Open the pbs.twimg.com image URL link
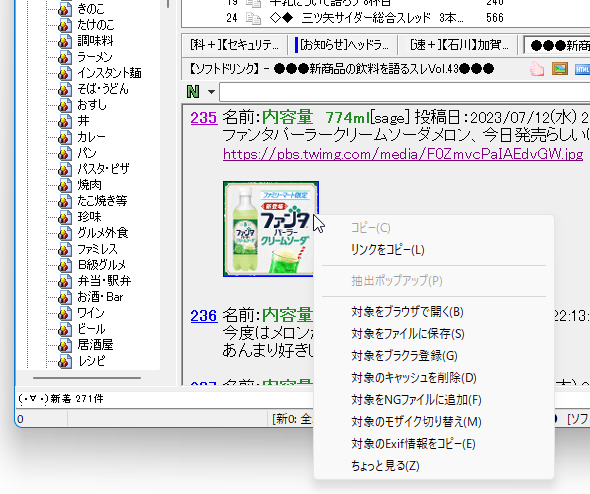This screenshot has width=590, height=494. click(x=403, y=154)
